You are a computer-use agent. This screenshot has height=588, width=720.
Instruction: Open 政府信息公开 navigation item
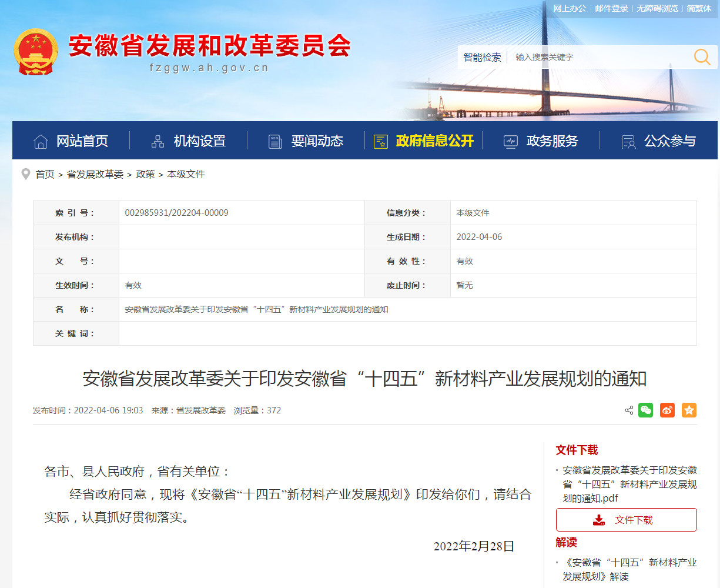pyautogui.click(x=435, y=141)
